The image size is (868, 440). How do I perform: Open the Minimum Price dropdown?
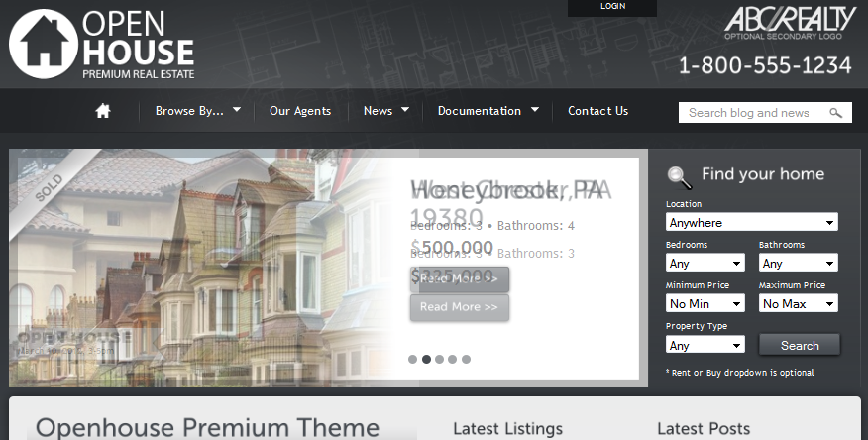pos(705,303)
